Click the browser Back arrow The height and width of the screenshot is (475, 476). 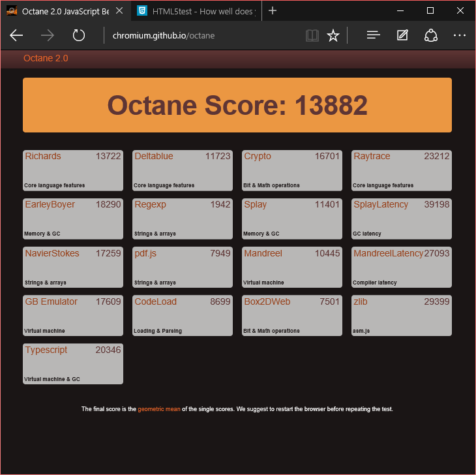tap(17, 35)
